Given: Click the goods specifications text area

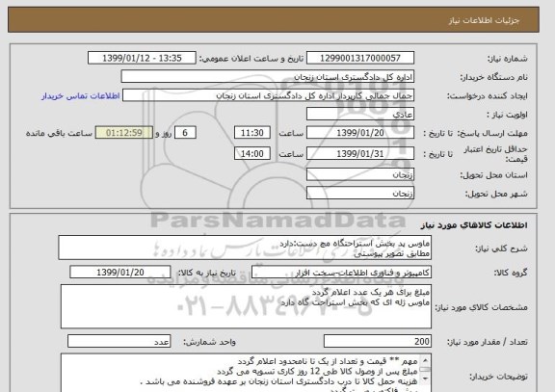Looking at the screenshot, I should [x=246, y=306].
